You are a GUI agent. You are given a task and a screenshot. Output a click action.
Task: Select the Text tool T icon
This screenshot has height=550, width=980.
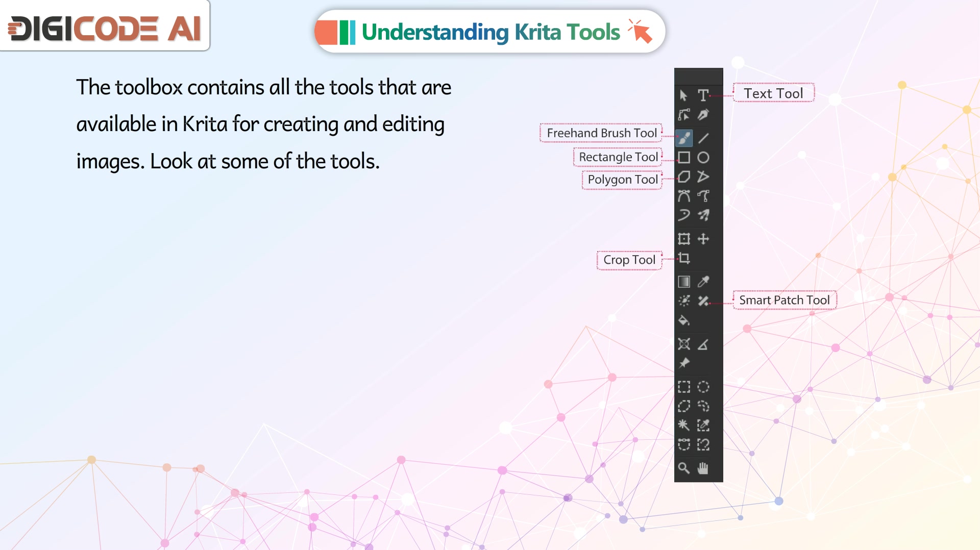click(x=703, y=95)
